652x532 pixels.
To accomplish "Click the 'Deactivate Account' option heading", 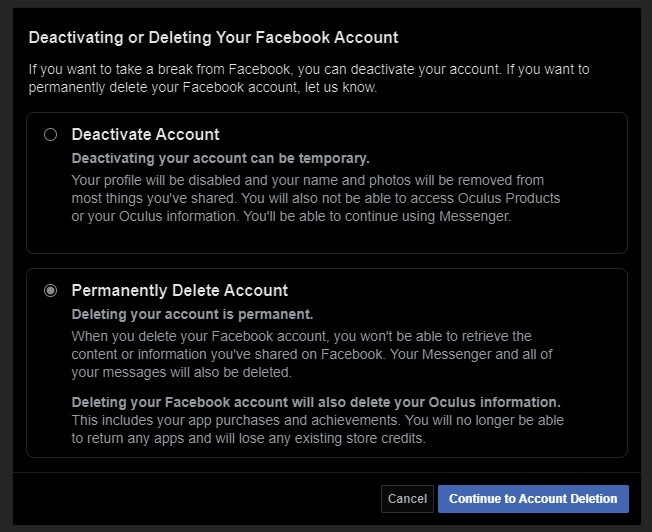I will [x=146, y=134].
